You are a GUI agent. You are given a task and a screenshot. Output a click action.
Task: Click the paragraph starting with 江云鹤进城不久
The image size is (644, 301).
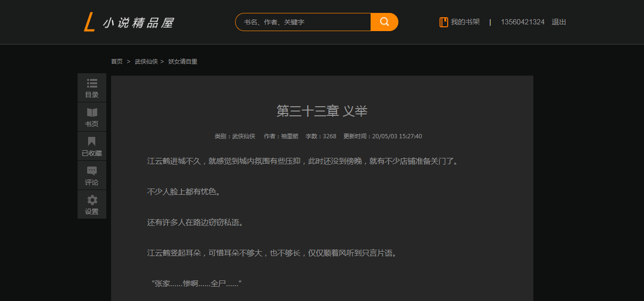pos(303,161)
